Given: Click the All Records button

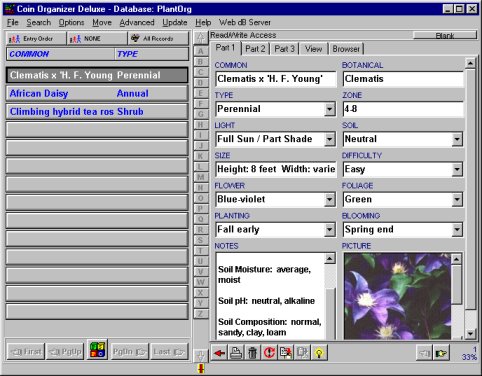Looking at the screenshot, I should point(158,39).
